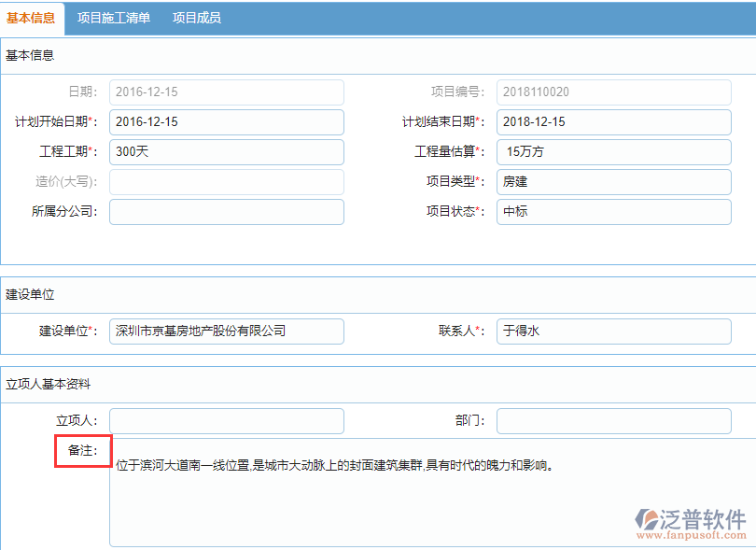Click the 建设单位 company name field
The image size is (756, 550).
(x=225, y=331)
